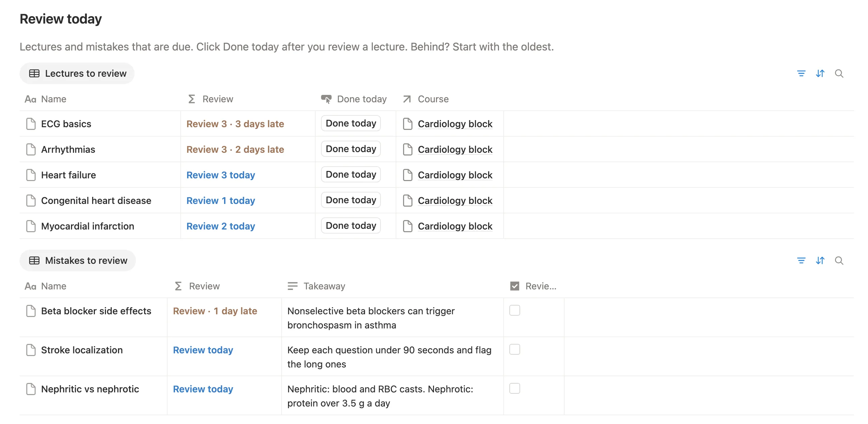Open the Mistakes to review view tab
Image resolution: width=868 pixels, height=424 pixels.
78,260
